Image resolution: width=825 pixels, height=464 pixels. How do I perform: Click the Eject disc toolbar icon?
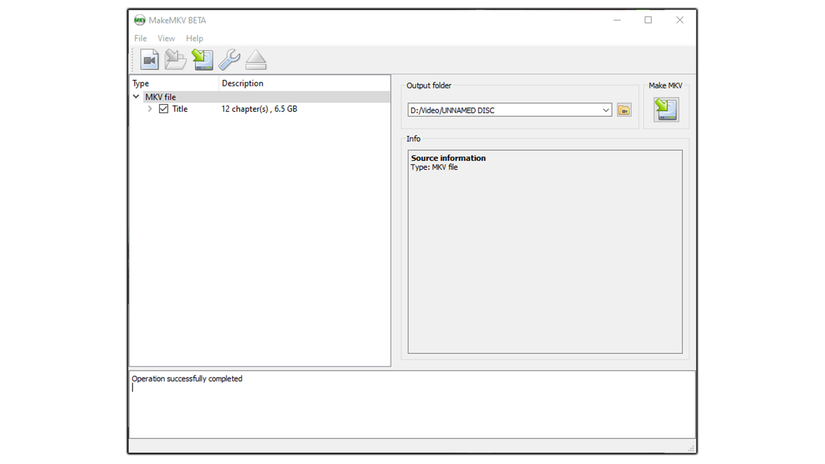coord(256,59)
